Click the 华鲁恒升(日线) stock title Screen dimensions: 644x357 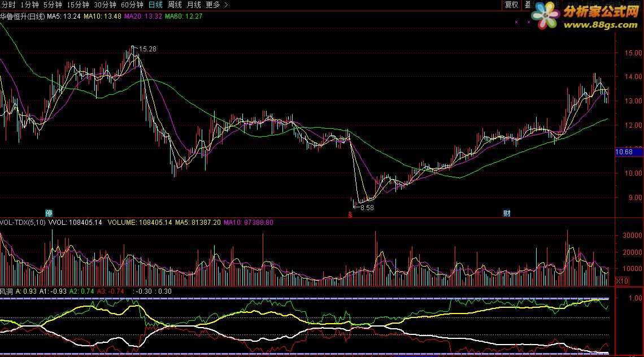coord(22,16)
